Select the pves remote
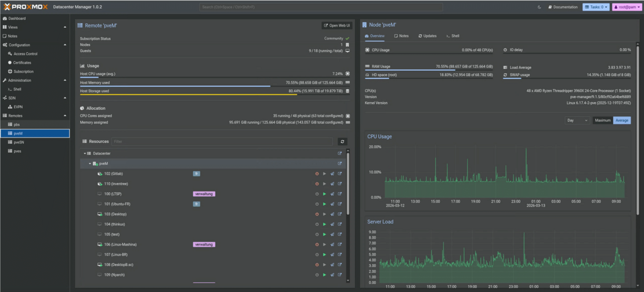Image resolution: width=644 pixels, height=292 pixels. click(35, 151)
